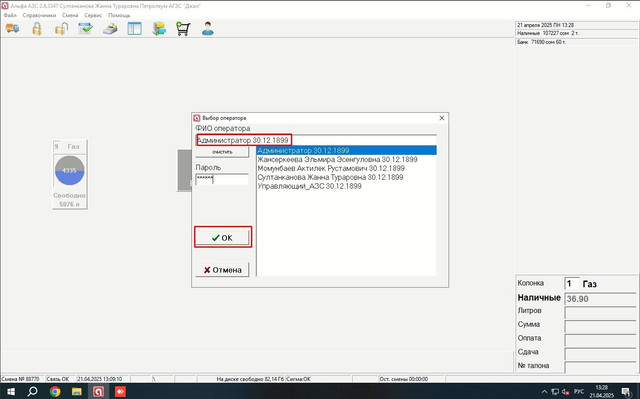Click the cash register toolbar icon
This screenshot has height=399, width=640.
tap(110, 29)
